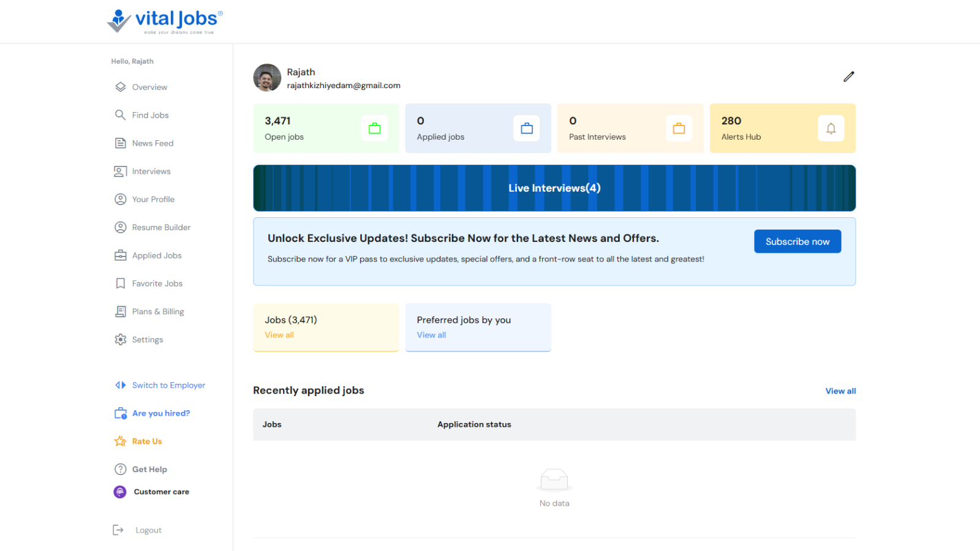
Task: Open the 3,471 Open jobs card
Action: tap(326, 128)
